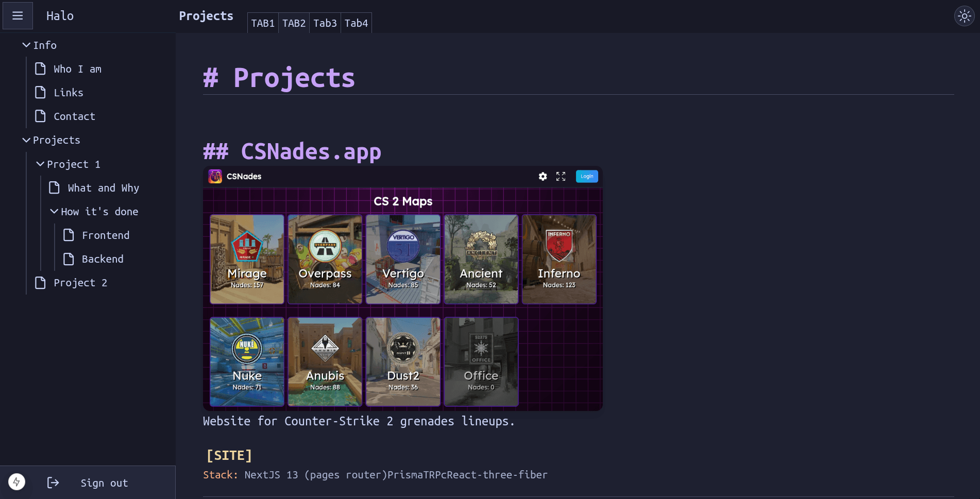Click the Contact document icon
This screenshot has width=980, height=499.
[x=40, y=116]
